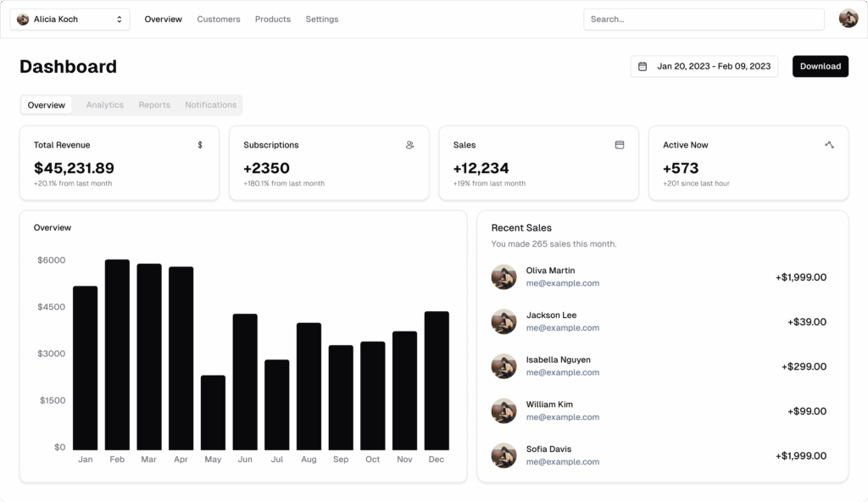Viewport: 868px width, 502px height.
Task: Switch to the Analytics tab
Action: click(x=104, y=105)
